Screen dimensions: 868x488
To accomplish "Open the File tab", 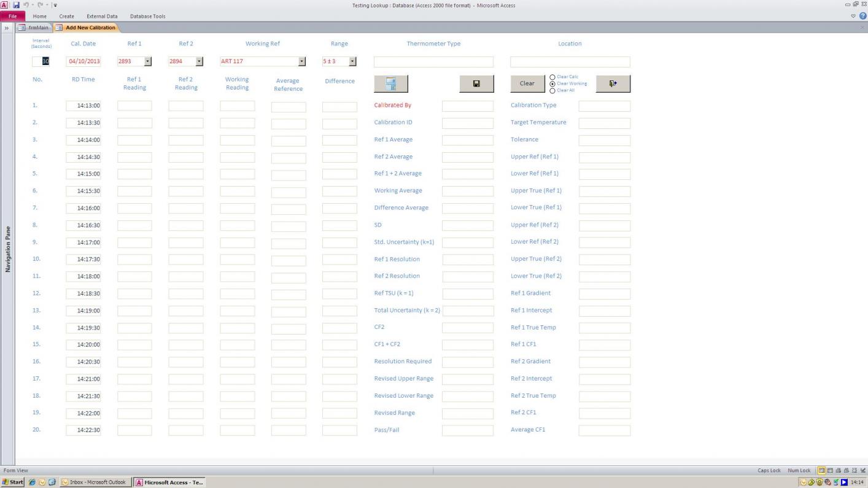I will pyautogui.click(x=12, y=16).
